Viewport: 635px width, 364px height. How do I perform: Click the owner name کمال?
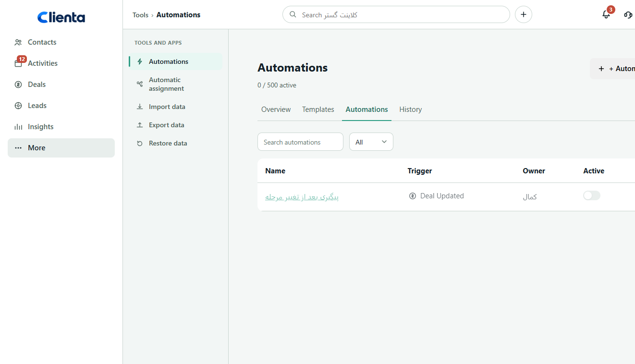pyautogui.click(x=530, y=197)
